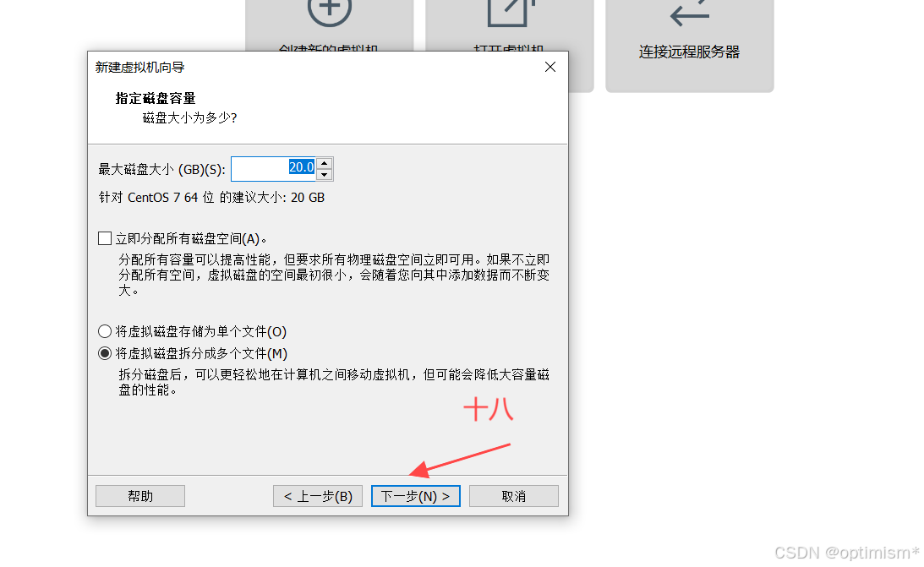This screenshot has height=567, width=924.
Task: Go back with the 上一步(B) button
Action: point(318,496)
